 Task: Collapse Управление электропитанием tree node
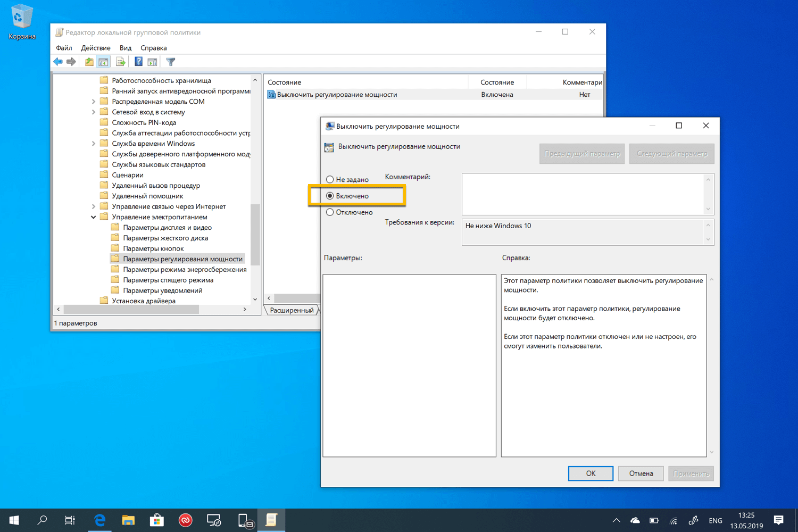click(94, 217)
